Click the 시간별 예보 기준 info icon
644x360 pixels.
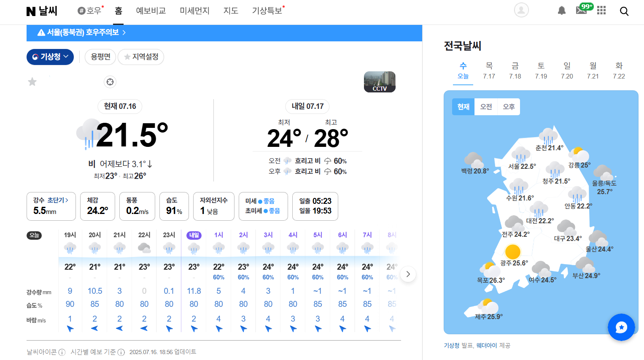click(x=121, y=352)
